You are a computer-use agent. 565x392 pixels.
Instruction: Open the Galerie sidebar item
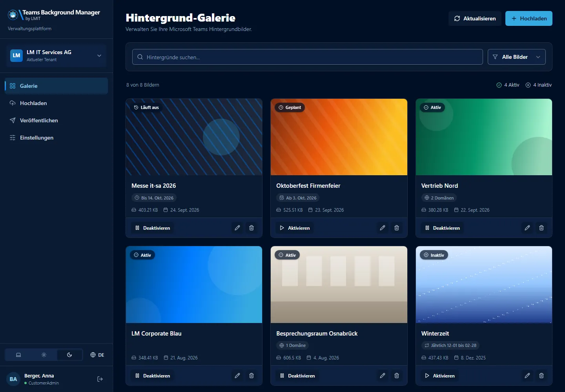(56, 86)
